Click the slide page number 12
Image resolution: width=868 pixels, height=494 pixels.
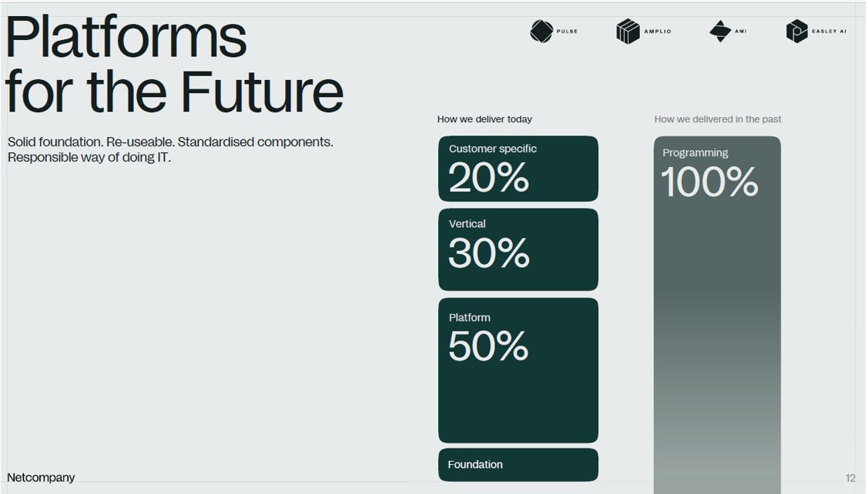click(x=850, y=478)
